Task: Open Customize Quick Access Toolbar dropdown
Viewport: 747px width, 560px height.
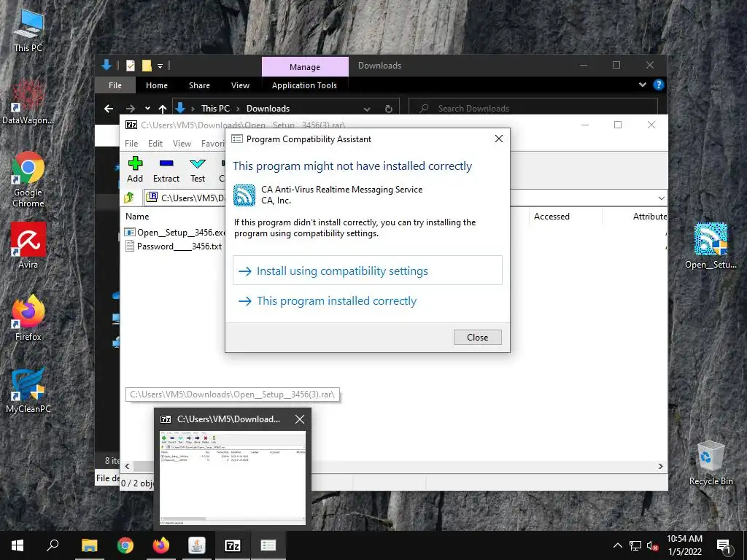Action: point(160,66)
